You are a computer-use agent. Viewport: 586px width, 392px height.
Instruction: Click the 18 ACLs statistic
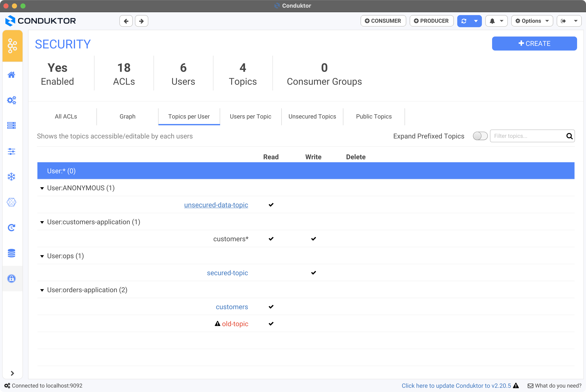click(124, 74)
